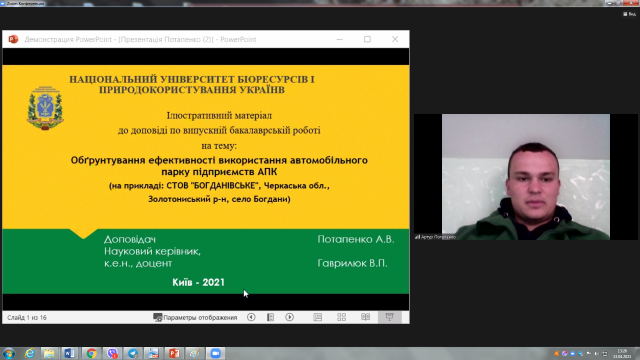Click 'Ілюстративний матеріал' line on the slide

click(219, 116)
